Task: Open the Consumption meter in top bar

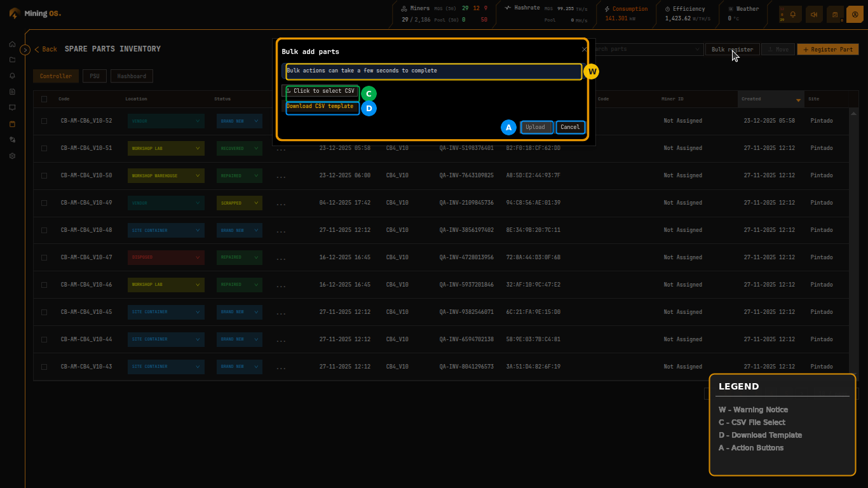Action: click(625, 13)
